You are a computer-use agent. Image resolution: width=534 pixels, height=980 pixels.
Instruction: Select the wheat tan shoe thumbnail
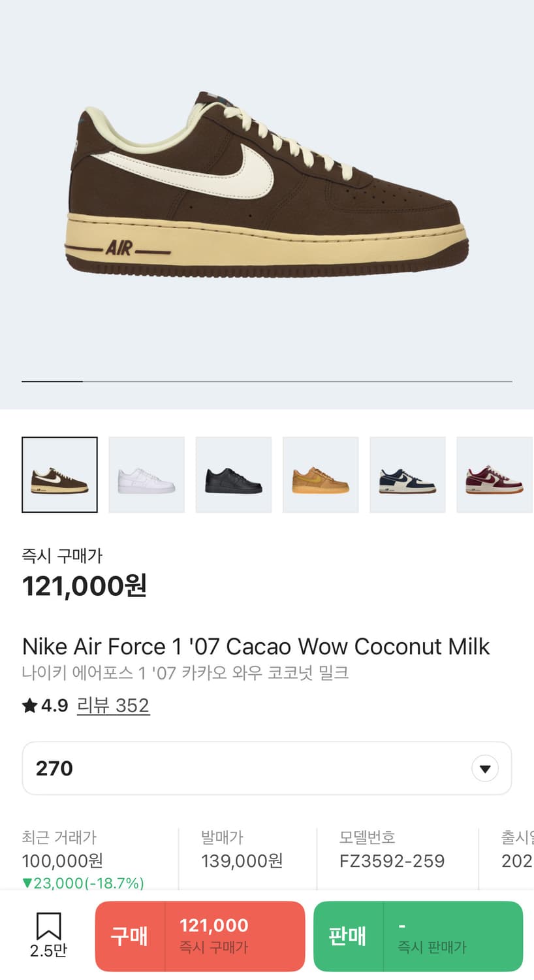coord(321,475)
